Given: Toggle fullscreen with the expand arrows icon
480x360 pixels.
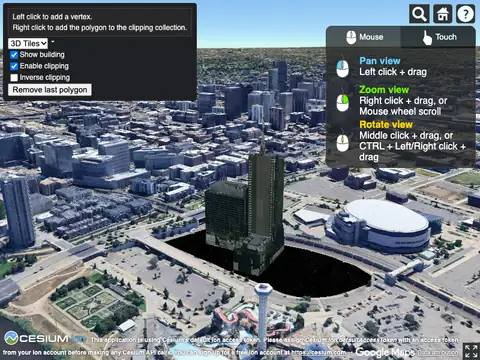Looking at the screenshot, I should click(471, 351).
